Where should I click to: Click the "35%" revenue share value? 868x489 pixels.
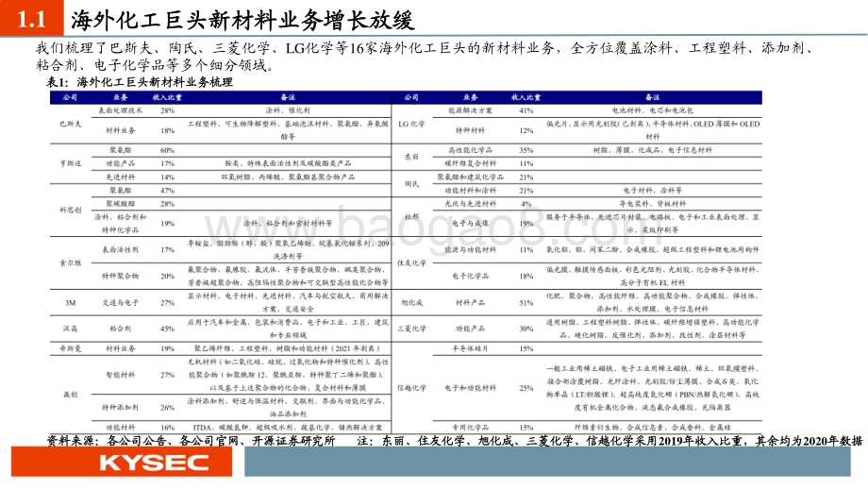point(526,150)
